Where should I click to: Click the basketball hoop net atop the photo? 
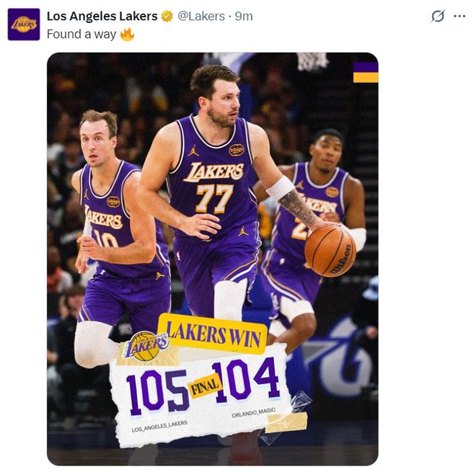pos(312,61)
